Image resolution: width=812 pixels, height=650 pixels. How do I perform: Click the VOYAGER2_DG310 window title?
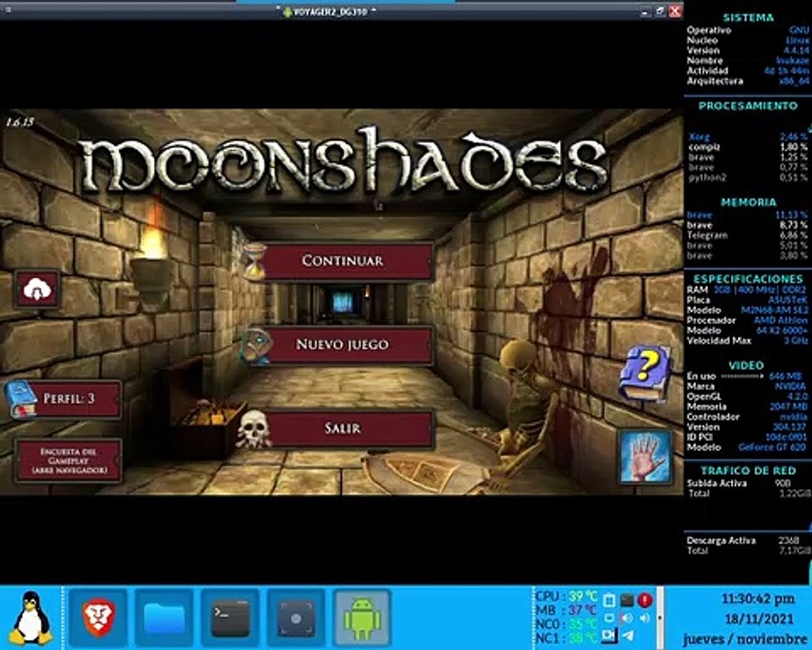tap(329, 12)
